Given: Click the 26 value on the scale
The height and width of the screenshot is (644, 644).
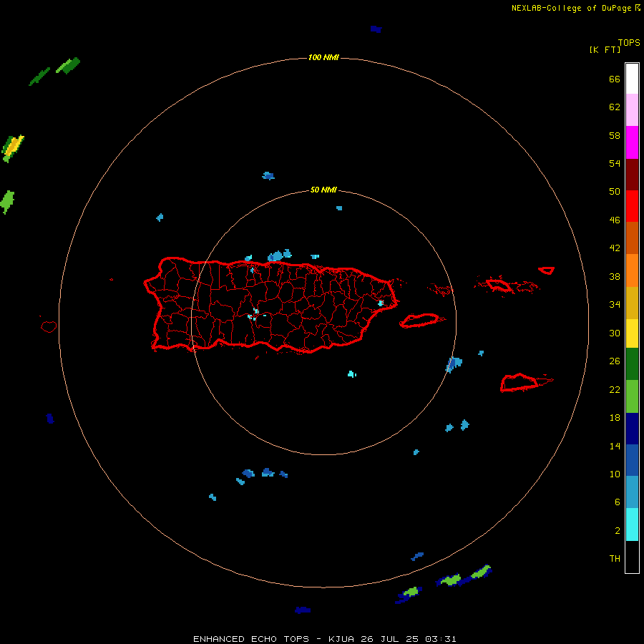Looking at the screenshot, I should (615, 361).
